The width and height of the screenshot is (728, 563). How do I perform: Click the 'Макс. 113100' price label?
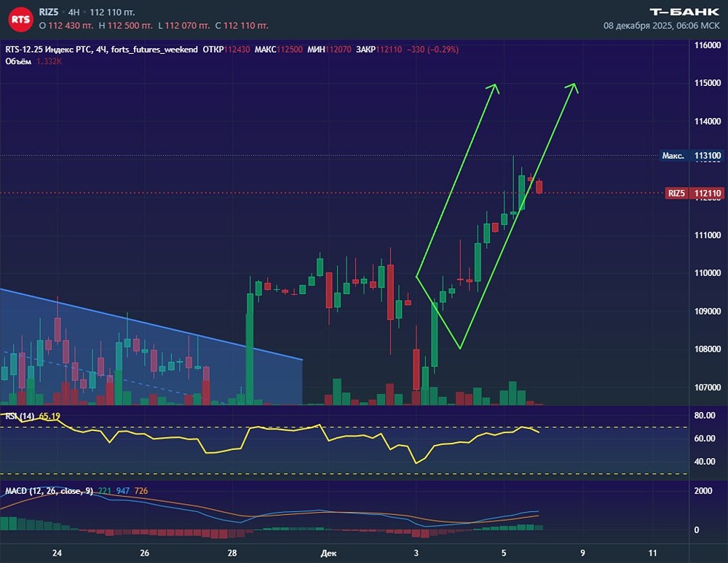coord(692,156)
